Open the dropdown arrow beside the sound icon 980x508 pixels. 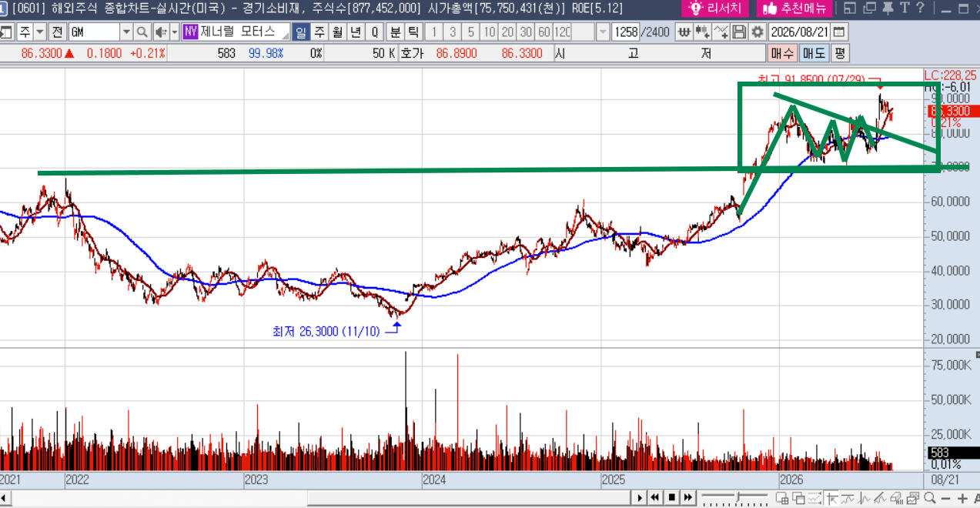pyautogui.click(x=175, y=32)
